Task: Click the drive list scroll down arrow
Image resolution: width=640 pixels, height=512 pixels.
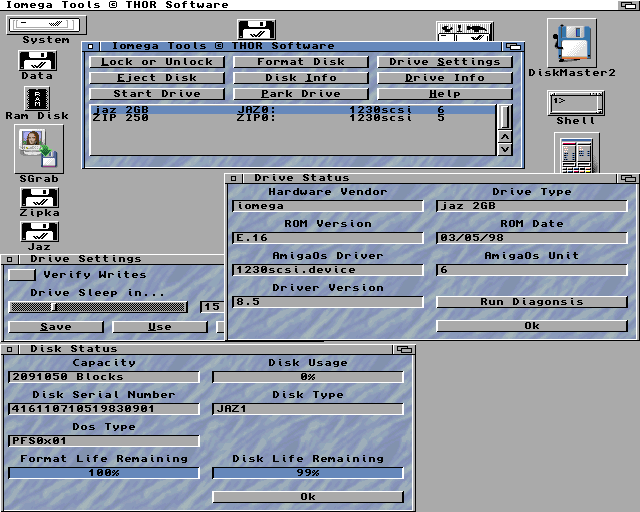Action: [505, 149]
